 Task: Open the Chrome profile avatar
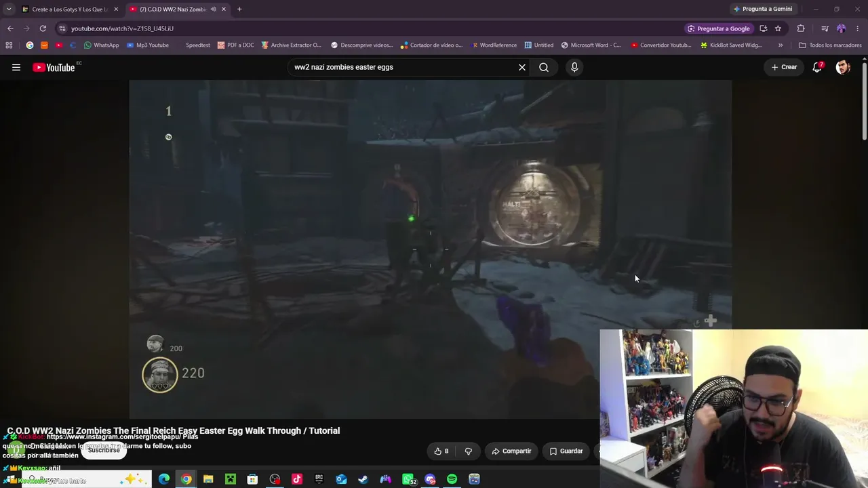(x=841, y=28)
